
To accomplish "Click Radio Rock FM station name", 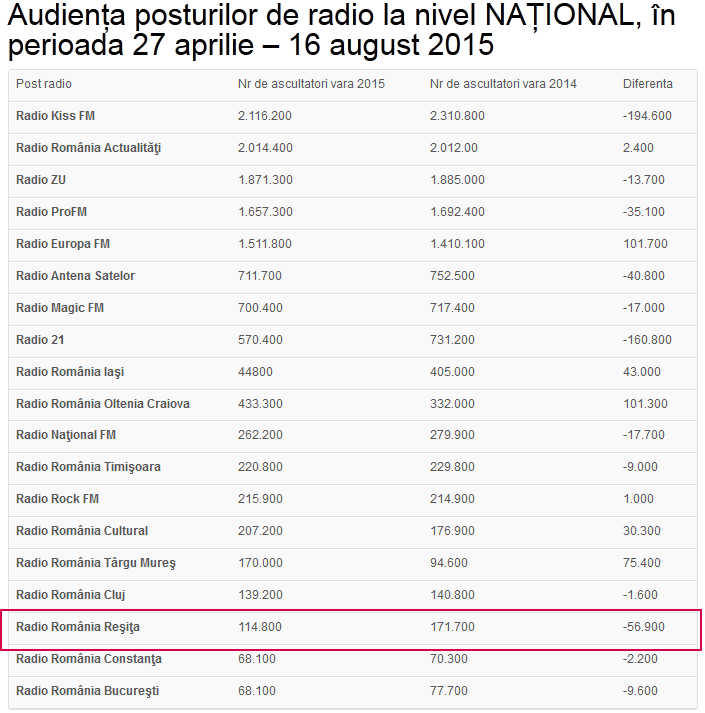I will (57, 499).
